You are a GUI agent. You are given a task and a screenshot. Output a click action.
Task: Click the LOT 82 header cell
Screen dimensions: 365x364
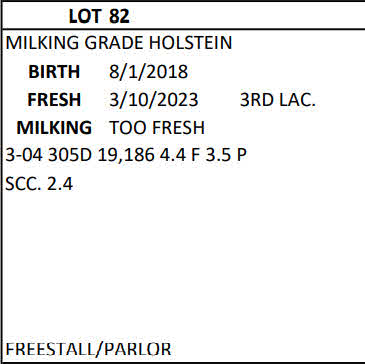pyautogui.click(x=184, y=16)
